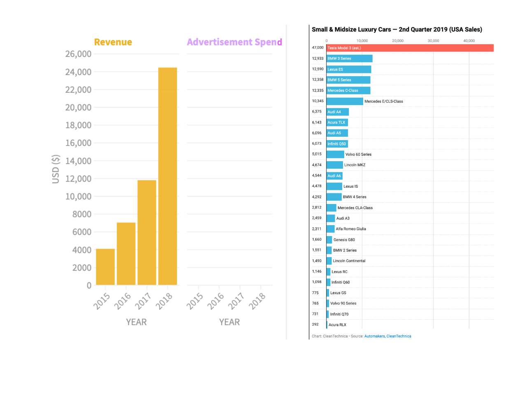Viewport: 532px width, 403px height.
Task: Click the red Tesla Model 3 bar
Action: tap(410, 48)
